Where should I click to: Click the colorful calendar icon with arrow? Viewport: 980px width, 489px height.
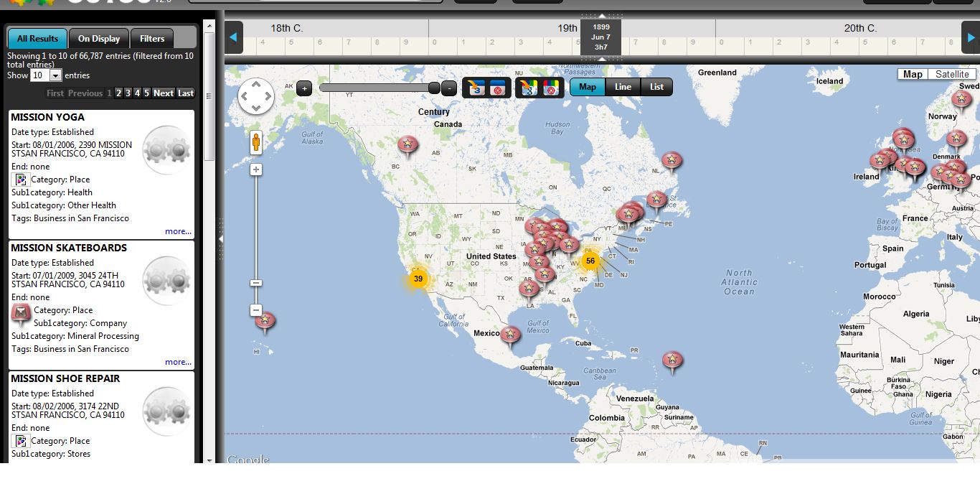click(x=528, y=88)
